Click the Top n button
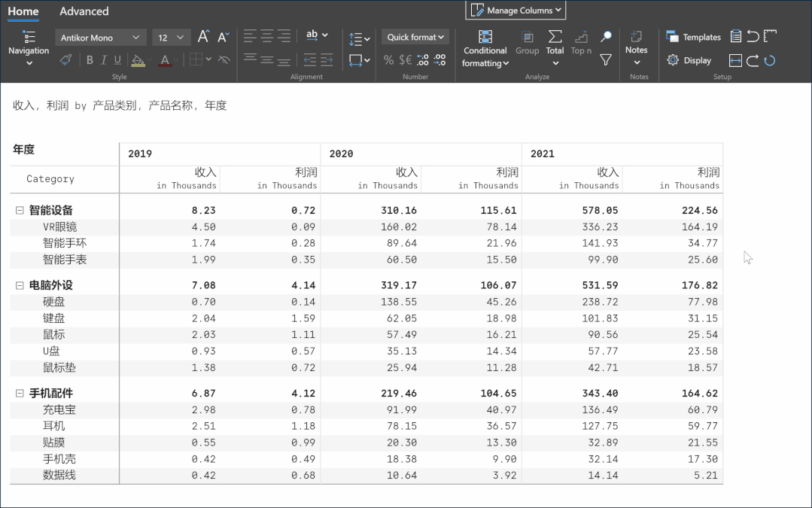This screenshot has width=812, height=508. click(581, 42)
